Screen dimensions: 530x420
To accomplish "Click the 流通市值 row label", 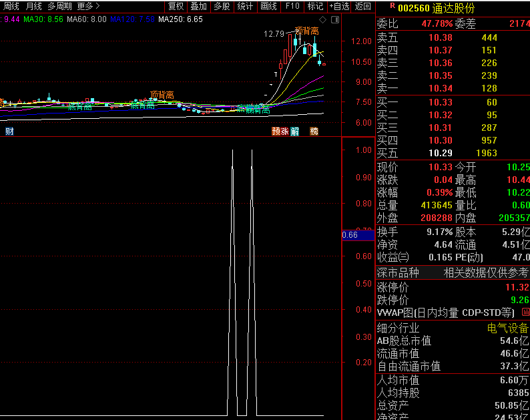I will coord(398,354).
